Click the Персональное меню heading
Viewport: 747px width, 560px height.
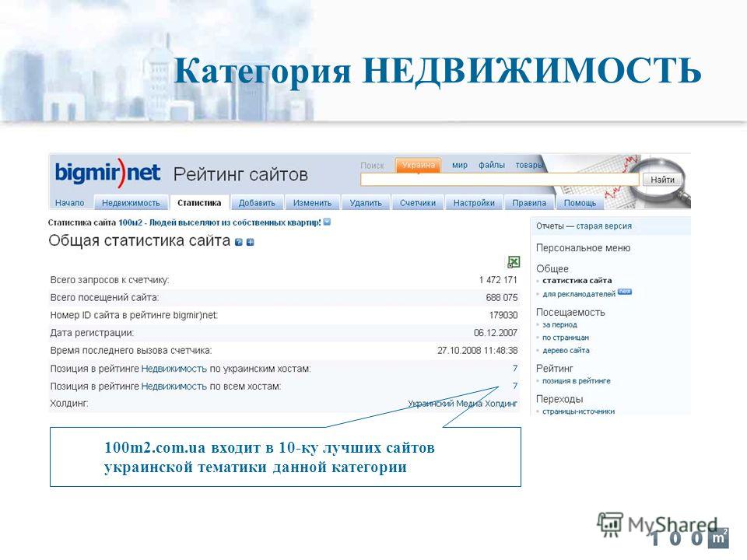(583, 248)
